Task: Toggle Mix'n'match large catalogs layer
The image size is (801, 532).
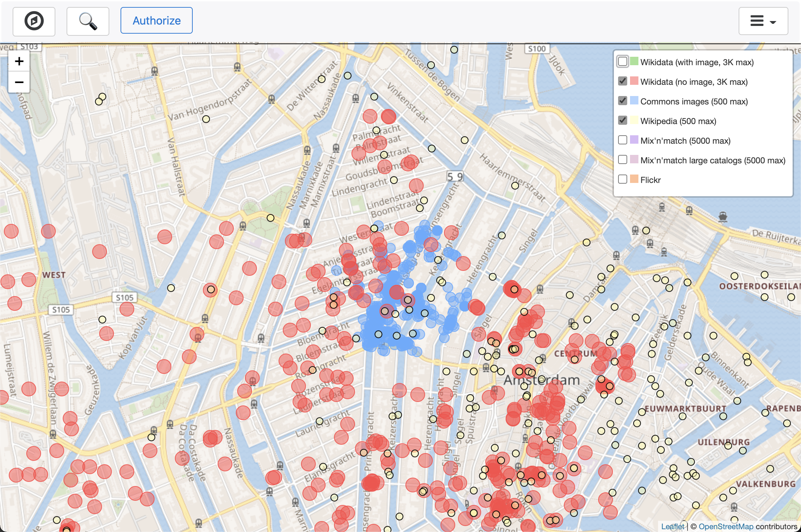Action: coord(623,160)
